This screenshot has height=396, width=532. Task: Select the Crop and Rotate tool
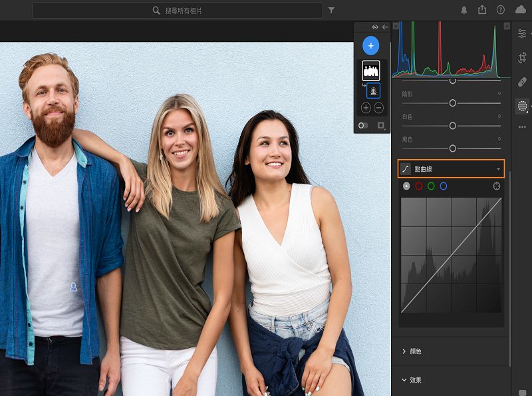[522, 58]
